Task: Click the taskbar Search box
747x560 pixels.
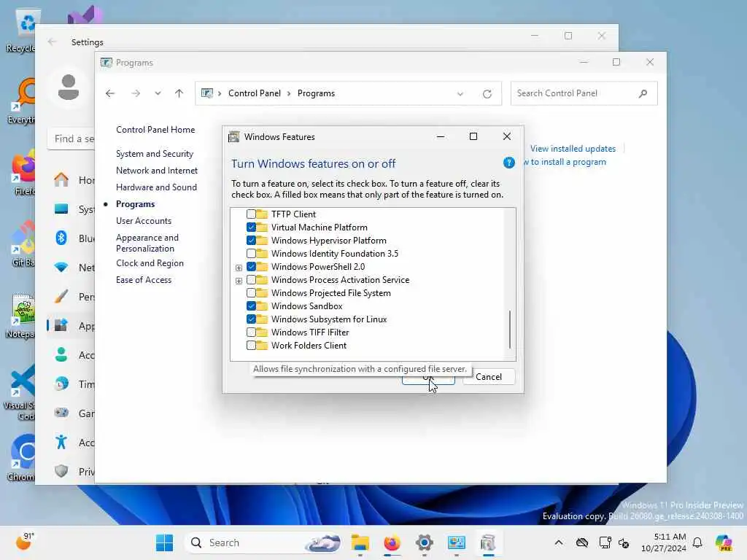Action: pyautogui.click(x=264, y=542)
